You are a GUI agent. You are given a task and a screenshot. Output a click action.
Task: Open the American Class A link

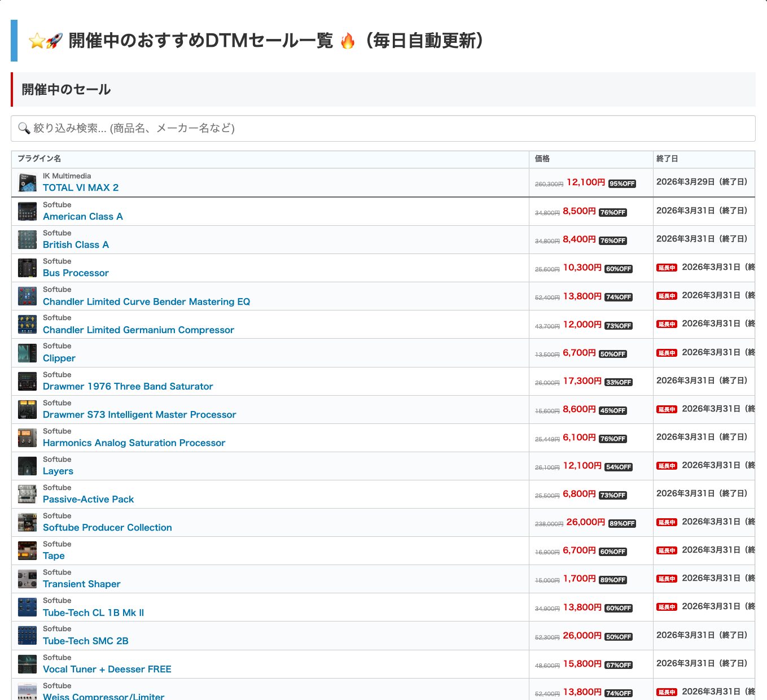pos(83,217)
